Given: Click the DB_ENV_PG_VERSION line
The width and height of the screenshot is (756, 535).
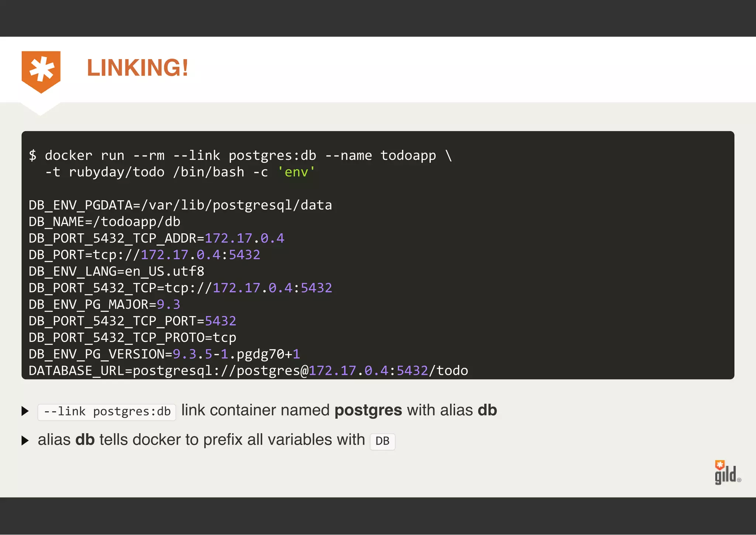Looking at the screenshot, I should (x=165, y=354).
